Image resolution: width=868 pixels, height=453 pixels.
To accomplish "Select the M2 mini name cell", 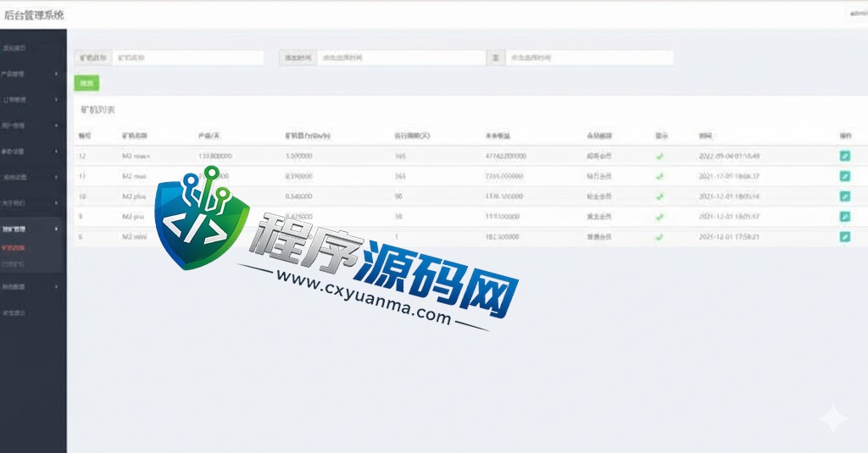I will tap(135, 236).
